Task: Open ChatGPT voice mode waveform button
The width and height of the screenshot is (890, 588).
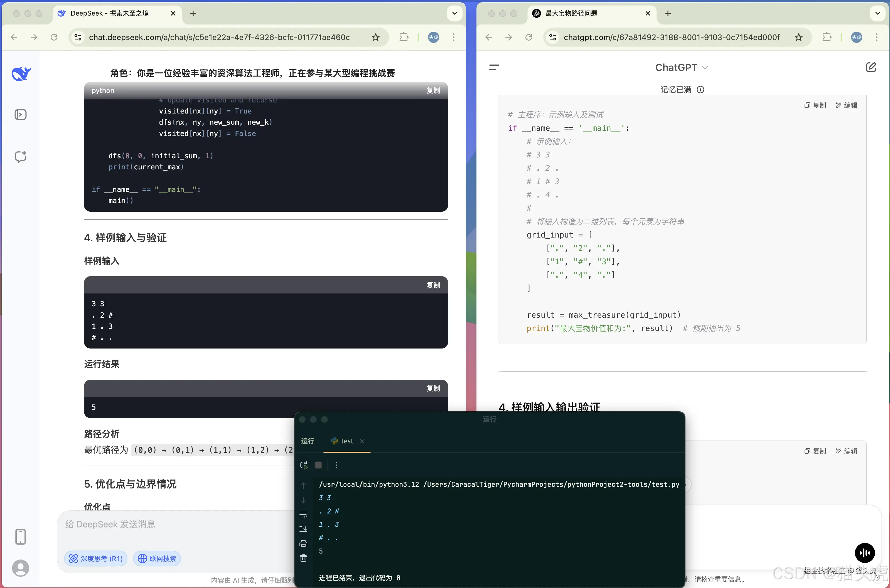Action: pyautogui.click(x=865, y=553)
